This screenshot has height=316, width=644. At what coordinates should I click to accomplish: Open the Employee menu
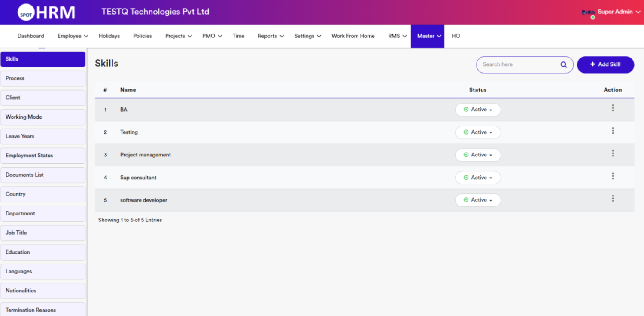tap(73, 36)
